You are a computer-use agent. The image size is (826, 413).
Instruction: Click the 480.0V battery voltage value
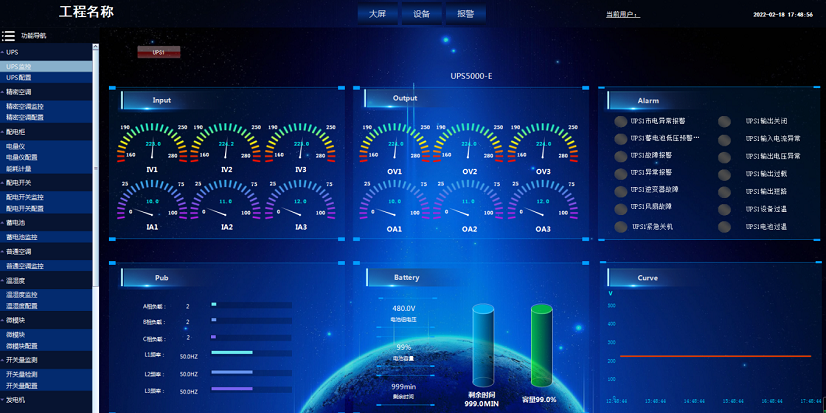coord(404,308)
